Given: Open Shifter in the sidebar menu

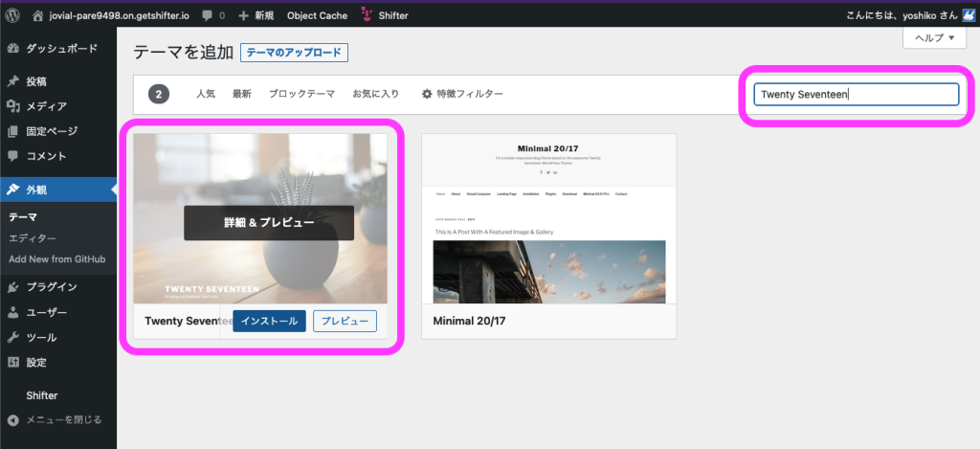Looking at the screenshot, I should click(42, 395).
